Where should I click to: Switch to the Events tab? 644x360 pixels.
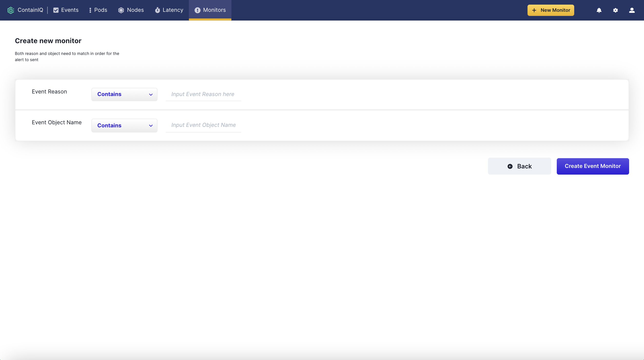coord(67,10)
